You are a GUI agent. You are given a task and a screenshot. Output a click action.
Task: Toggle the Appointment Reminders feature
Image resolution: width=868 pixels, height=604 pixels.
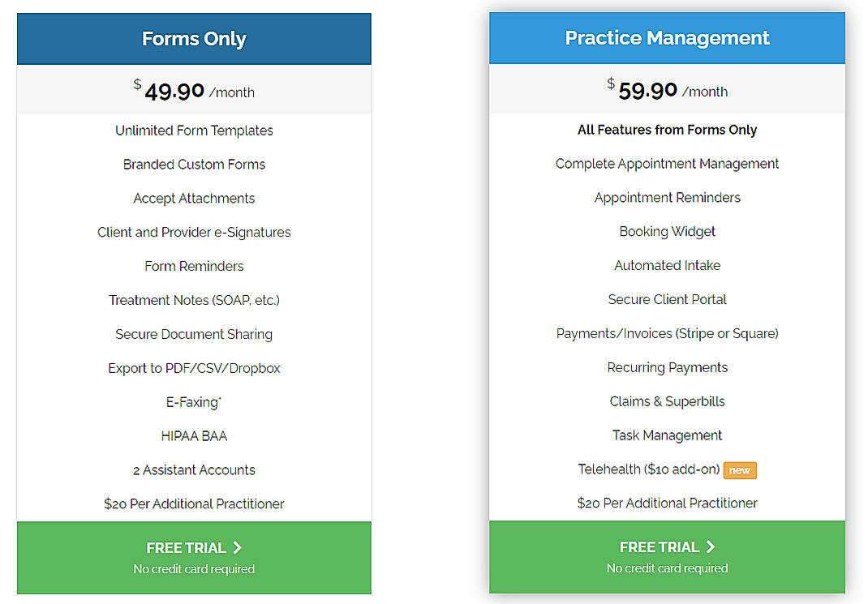[667, 197]
